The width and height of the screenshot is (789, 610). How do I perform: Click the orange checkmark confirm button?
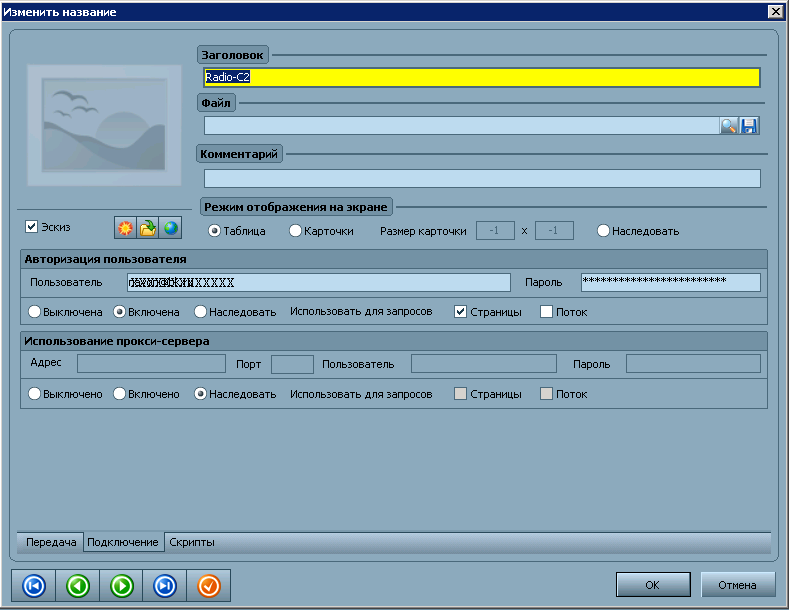coord(209,585)
